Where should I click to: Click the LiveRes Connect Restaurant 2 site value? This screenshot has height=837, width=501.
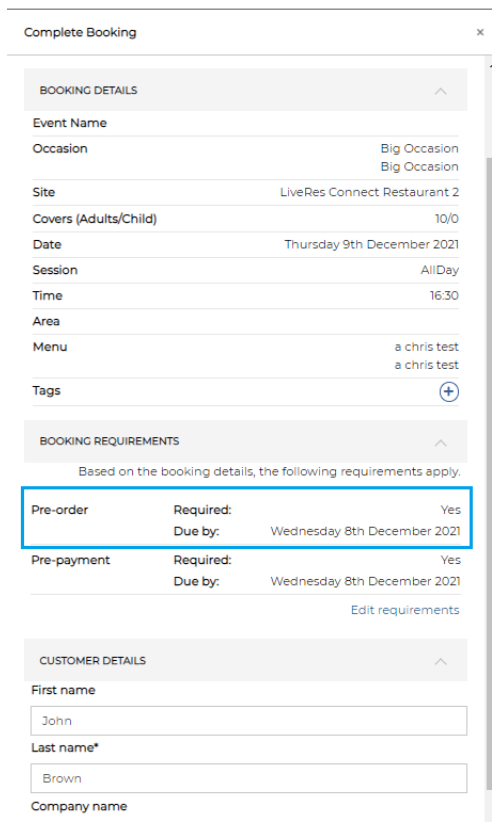(369, 192)
